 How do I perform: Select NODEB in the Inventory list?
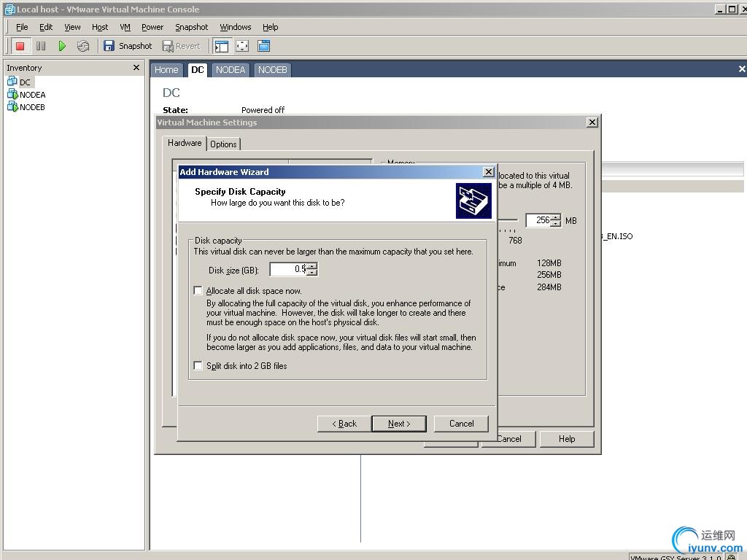click(x=27, y=106)
